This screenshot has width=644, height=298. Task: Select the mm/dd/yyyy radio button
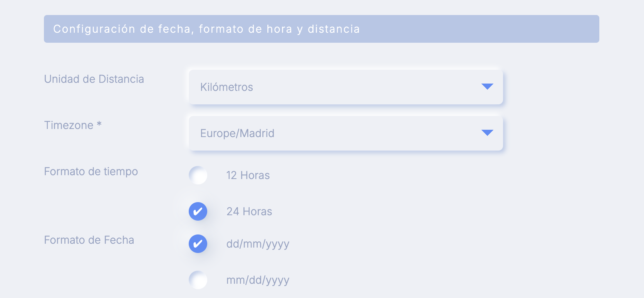[198, 280]
